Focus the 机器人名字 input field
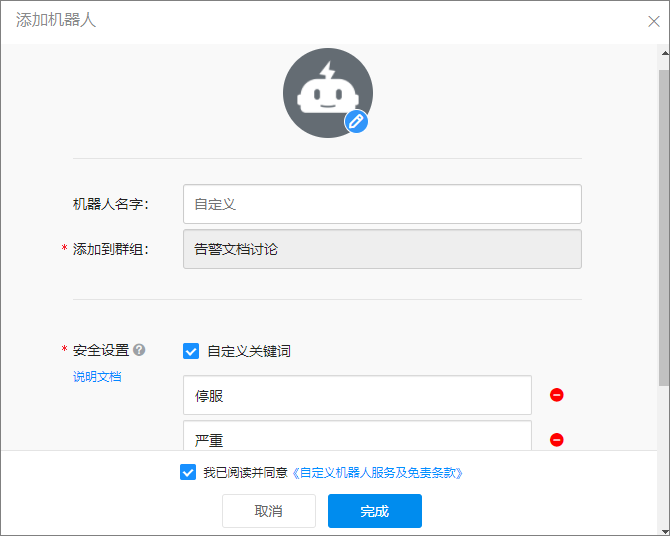 pos(381,204)
